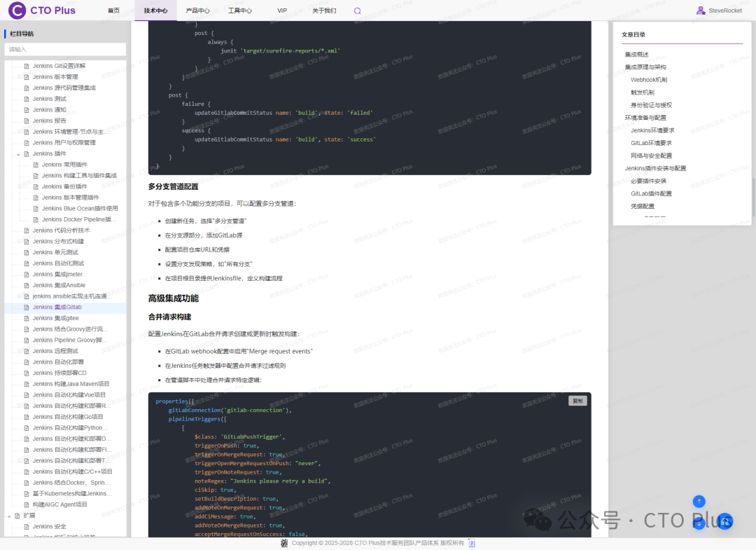Open 基于Kubernetes构建Jenkins article
The image size is (756, 550).
(x=72, y=493)
